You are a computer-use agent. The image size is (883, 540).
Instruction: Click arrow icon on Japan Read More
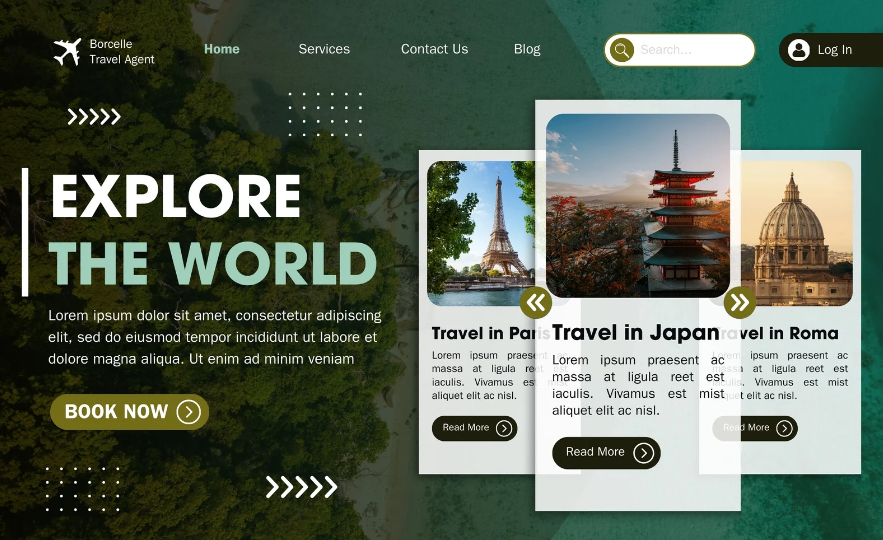tap(643, 453)
